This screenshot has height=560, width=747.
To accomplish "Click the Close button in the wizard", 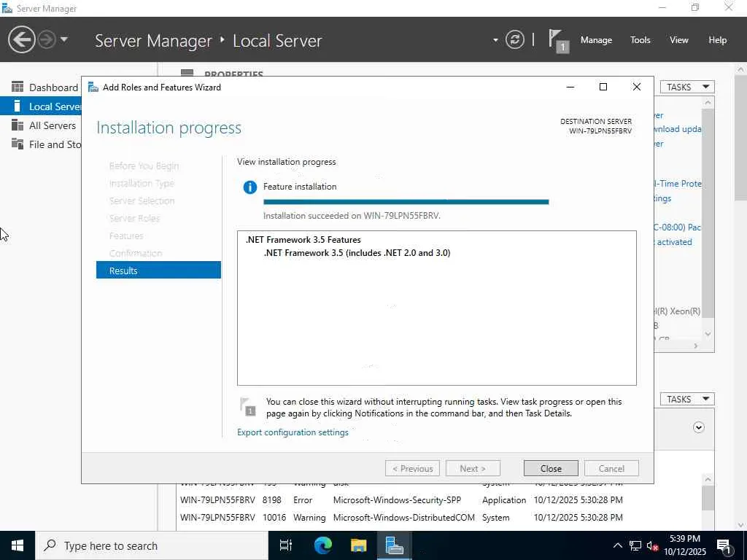I will (551, 469).
